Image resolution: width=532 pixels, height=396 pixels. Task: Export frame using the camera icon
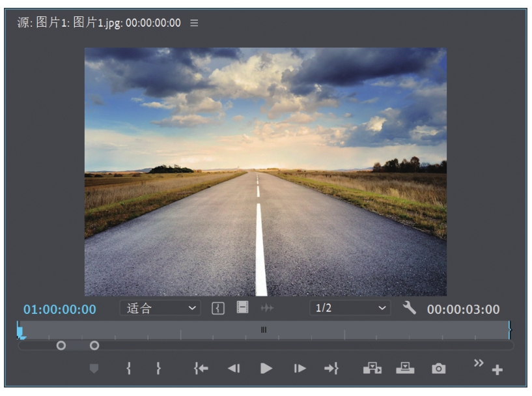tap(439, 369)
